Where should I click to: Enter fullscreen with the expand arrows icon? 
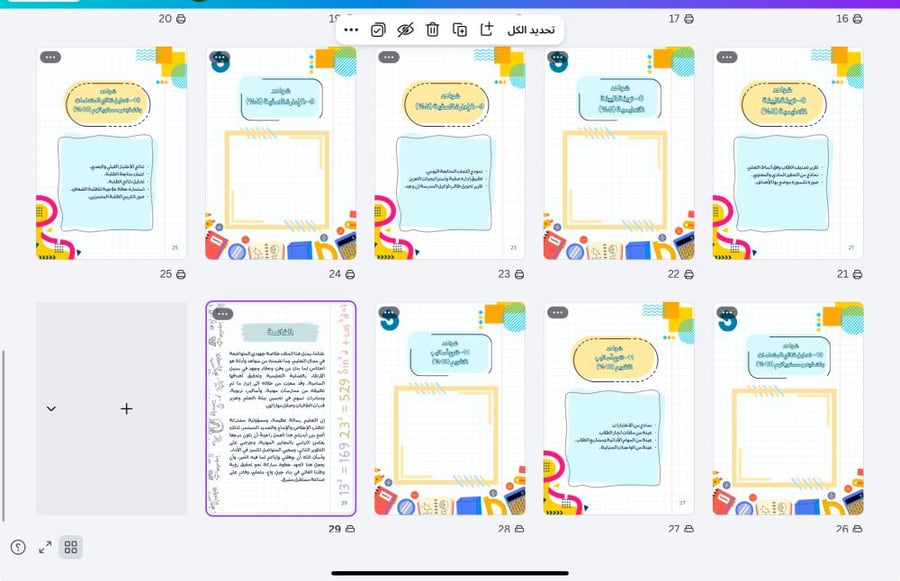(45, 547)
